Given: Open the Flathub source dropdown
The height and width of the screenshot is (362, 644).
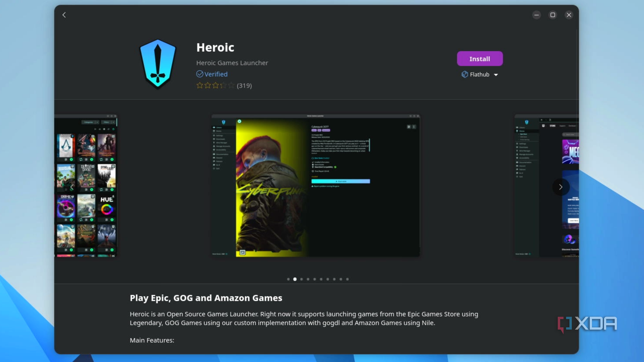Looking at the screenshot, I should pyautogui.click(x=480, y=75).
